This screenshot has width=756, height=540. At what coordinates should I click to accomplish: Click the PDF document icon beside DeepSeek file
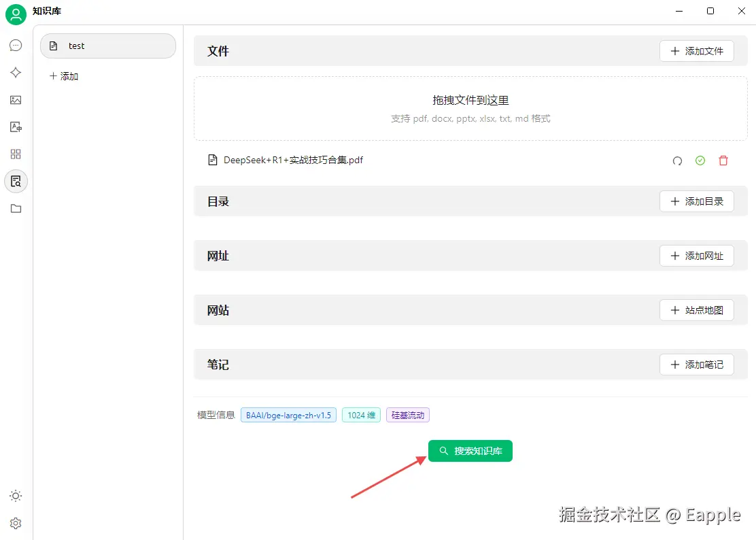pos(213,160)
